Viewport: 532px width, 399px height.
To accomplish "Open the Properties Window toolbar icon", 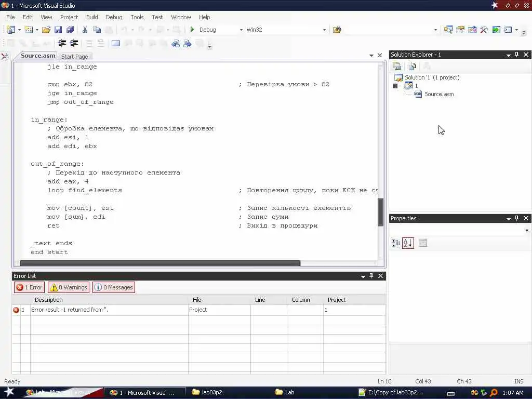I will click(460, 30).
